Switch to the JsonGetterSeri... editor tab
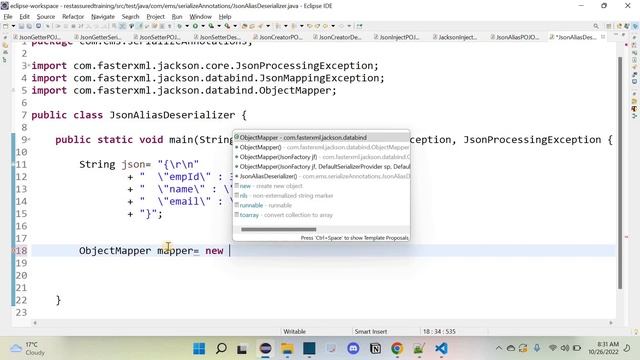The height and width of the screenshot is (360, 640). pyautogui.click(x=97, y=37)
